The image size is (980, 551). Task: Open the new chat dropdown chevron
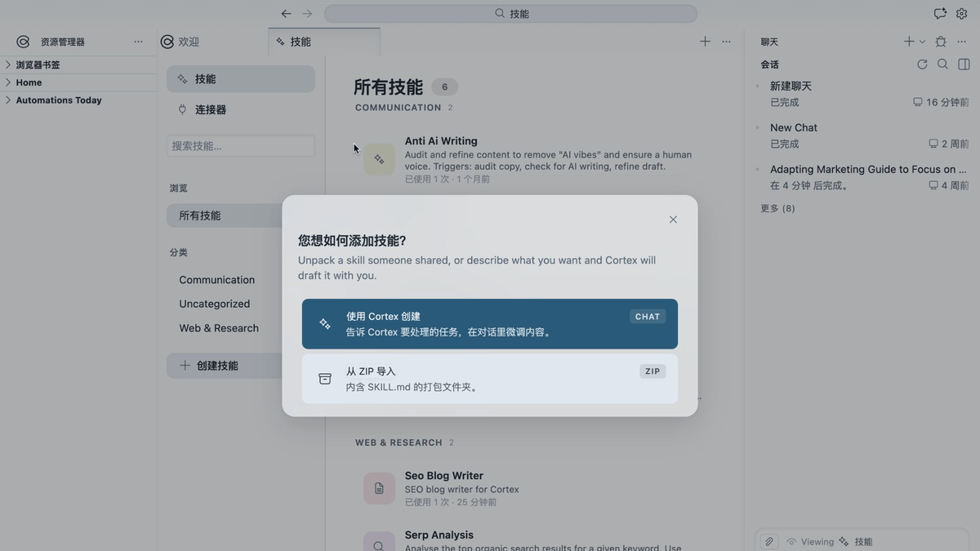click(923, 42)
